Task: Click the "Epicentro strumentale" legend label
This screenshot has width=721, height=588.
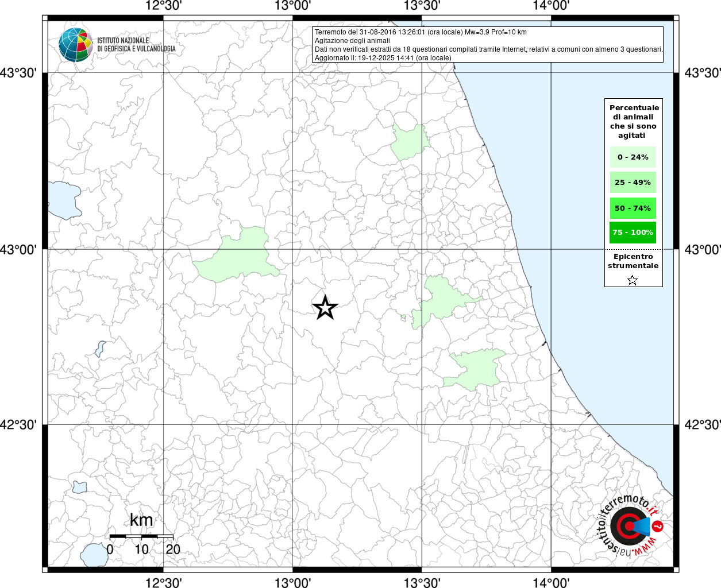Action: pyautogui.click(x=633, y=261)
